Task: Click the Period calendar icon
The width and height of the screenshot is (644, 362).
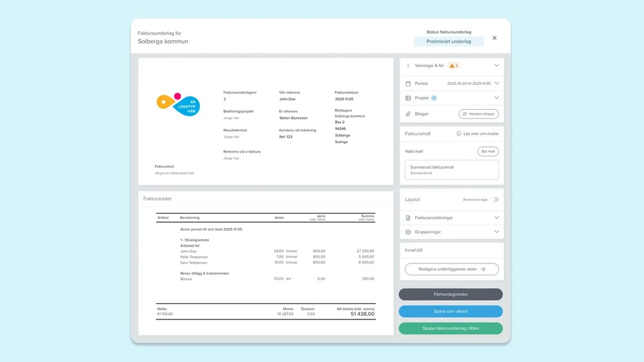Action: click(x=408, y=84)
